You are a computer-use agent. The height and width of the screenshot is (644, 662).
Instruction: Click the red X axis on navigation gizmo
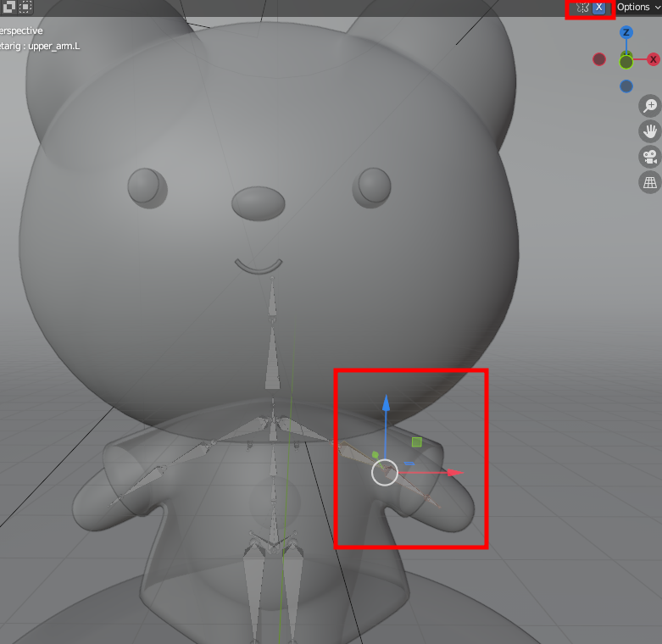coord(654,59)
